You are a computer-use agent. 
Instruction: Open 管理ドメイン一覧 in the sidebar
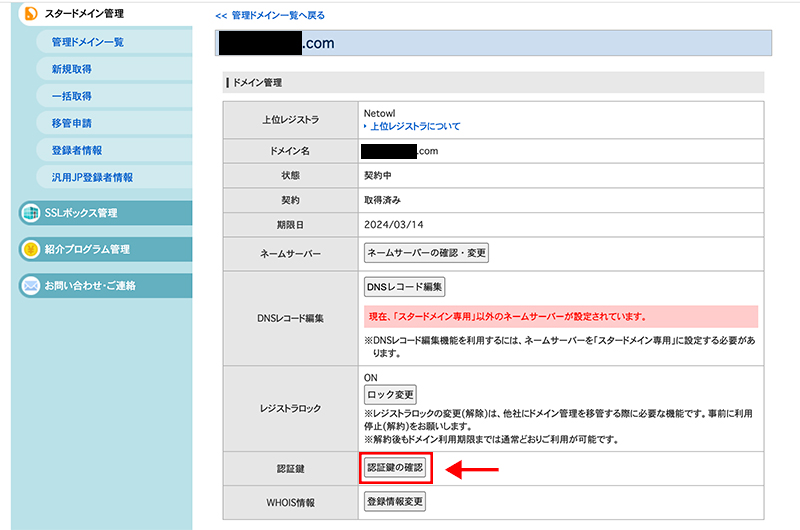[x=87, y=42]
